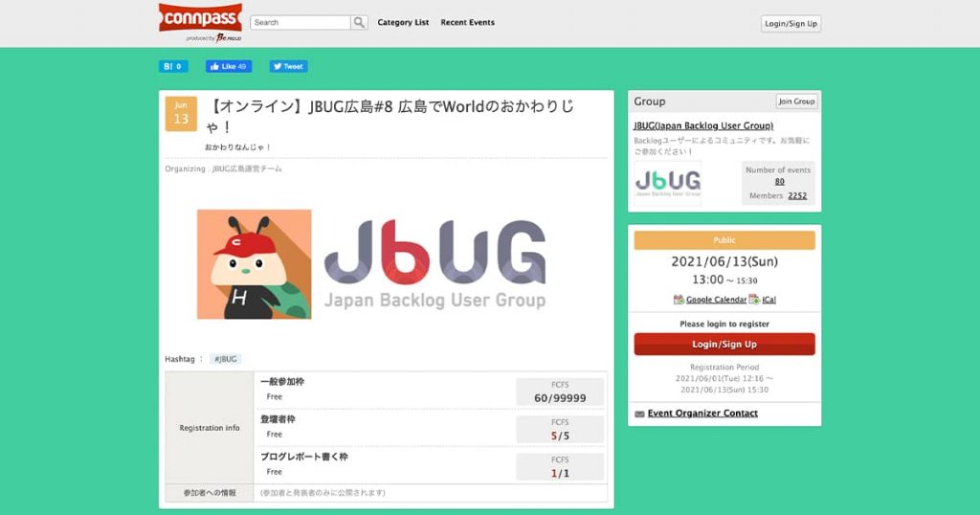Click the Google Calendar icon
This screenshot has height=515, width=980.
(x=679, y=300)
